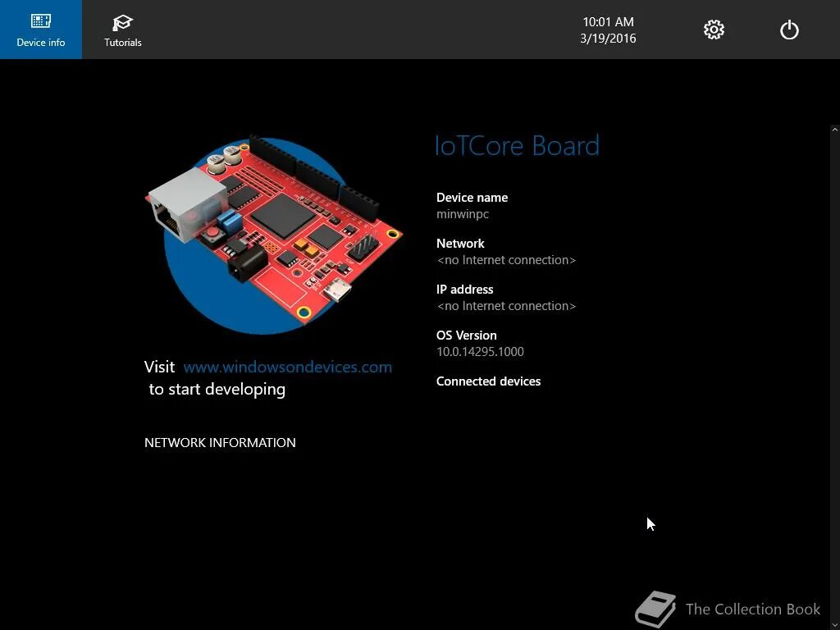The image size is (840, 630).
Task: Switch to the Tutorials tab
Action: [x=123, y=30]
